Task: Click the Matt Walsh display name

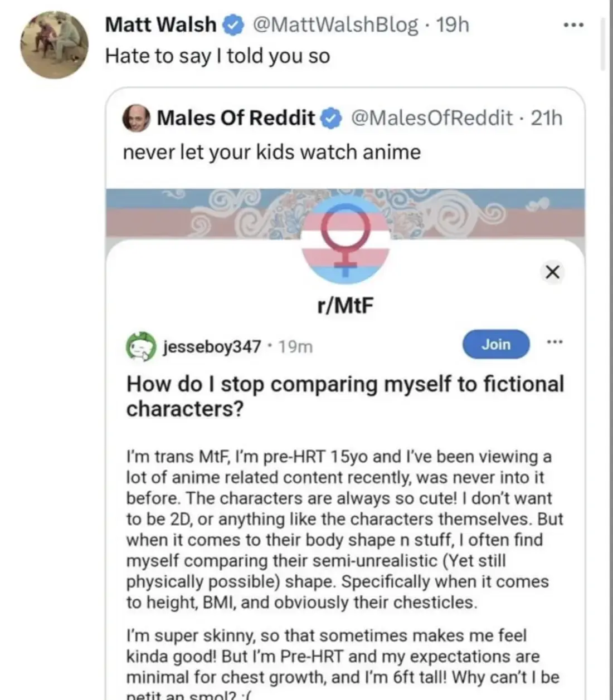Action: (160, 25)
